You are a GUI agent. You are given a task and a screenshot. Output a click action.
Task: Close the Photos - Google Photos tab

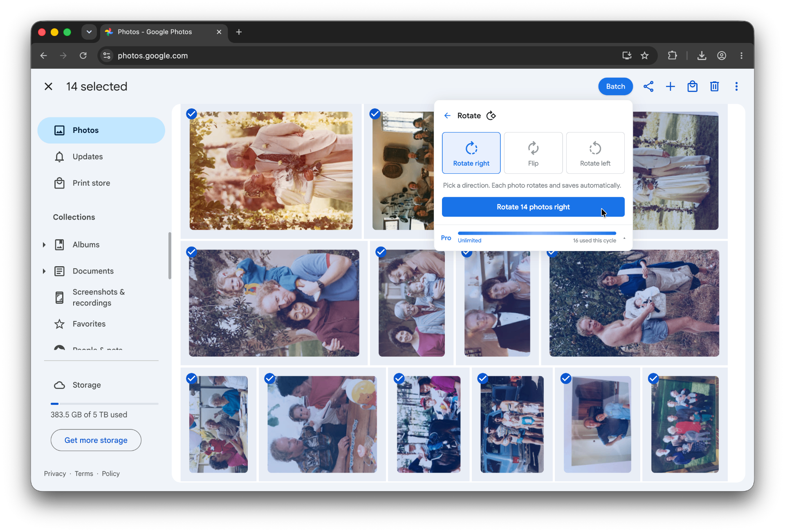click(219, 32)
